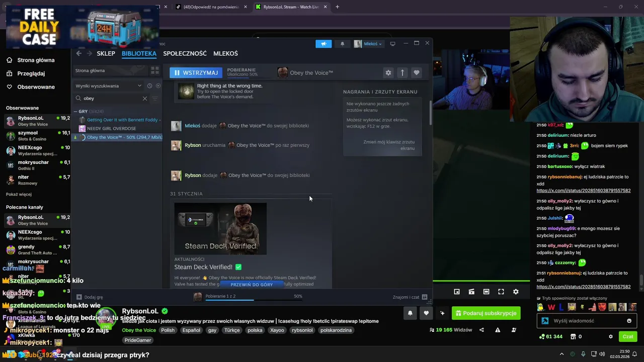Expand Wyniki wyszukiwania dropdown
Screen dimensions: 644x362
[x=108, y=86]
